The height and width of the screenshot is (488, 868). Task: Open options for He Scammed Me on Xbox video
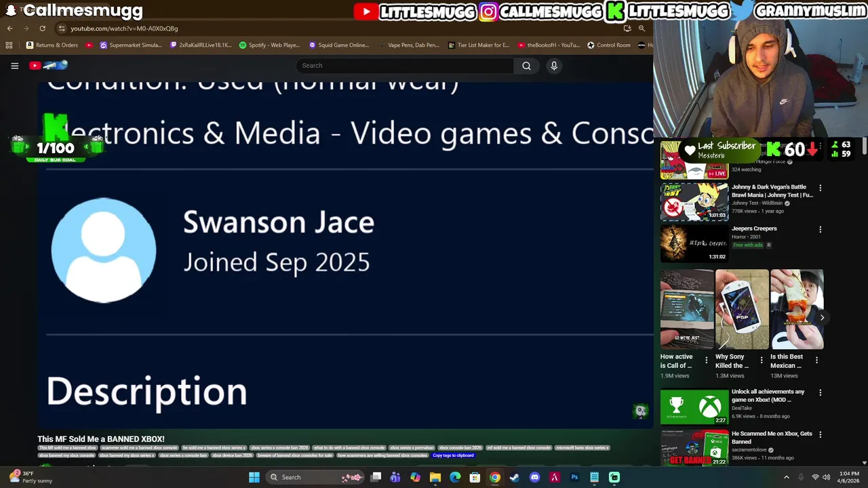(x=820, y=434)
